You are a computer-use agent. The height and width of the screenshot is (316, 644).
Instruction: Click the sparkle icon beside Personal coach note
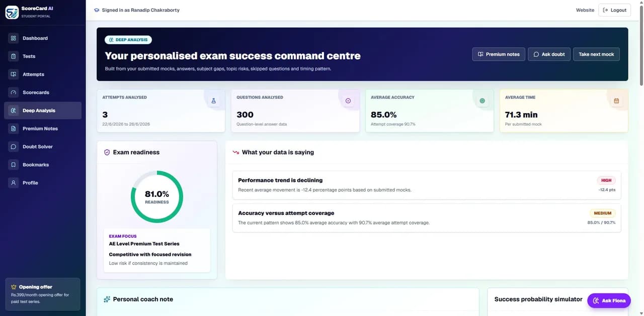tap(107, 299)
